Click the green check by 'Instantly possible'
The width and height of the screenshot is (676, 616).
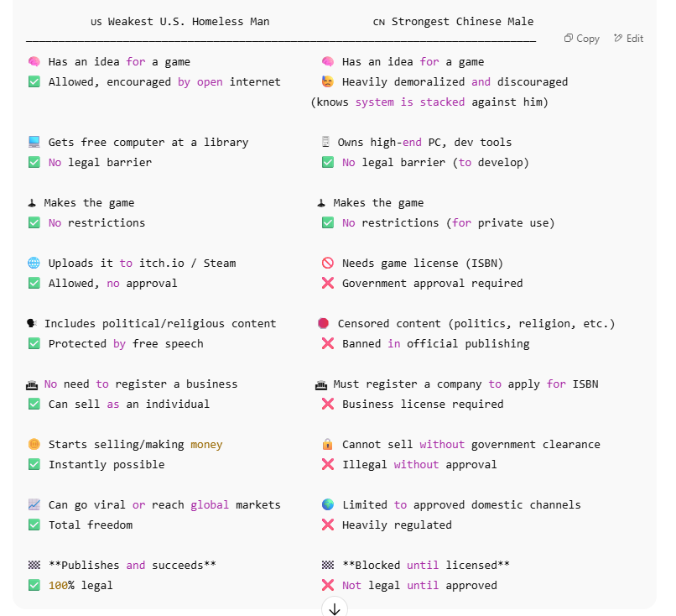[x=34, y=464]
